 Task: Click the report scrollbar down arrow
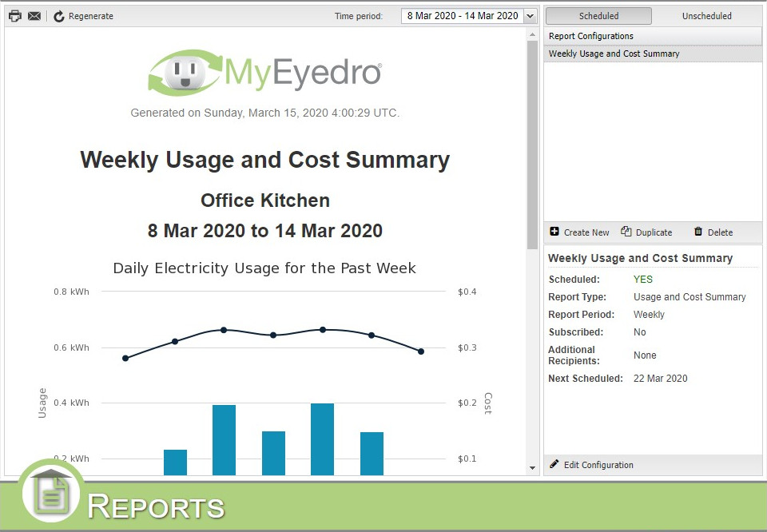coord(532,468)
